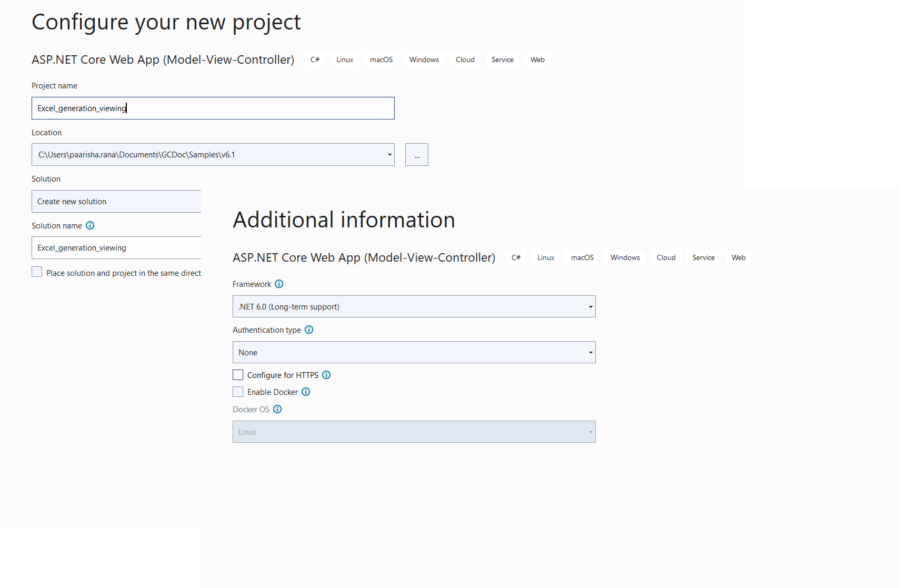
Task: Enable the Configure for HTTPS checkbox
Action: click(x=238, y=375)
